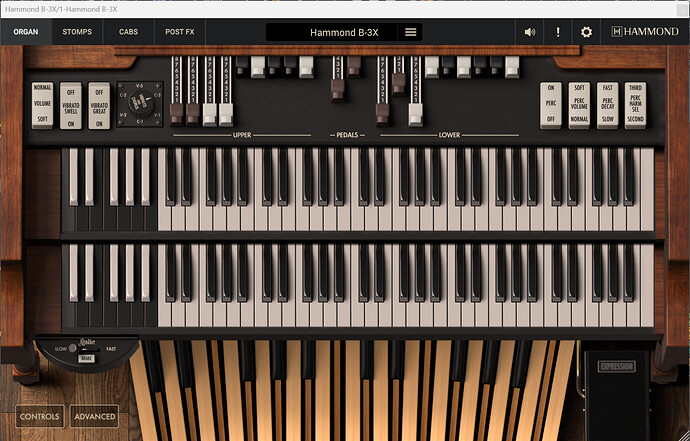
Task: Open the exclamation mark alert icon
Action: click(558, 32)
